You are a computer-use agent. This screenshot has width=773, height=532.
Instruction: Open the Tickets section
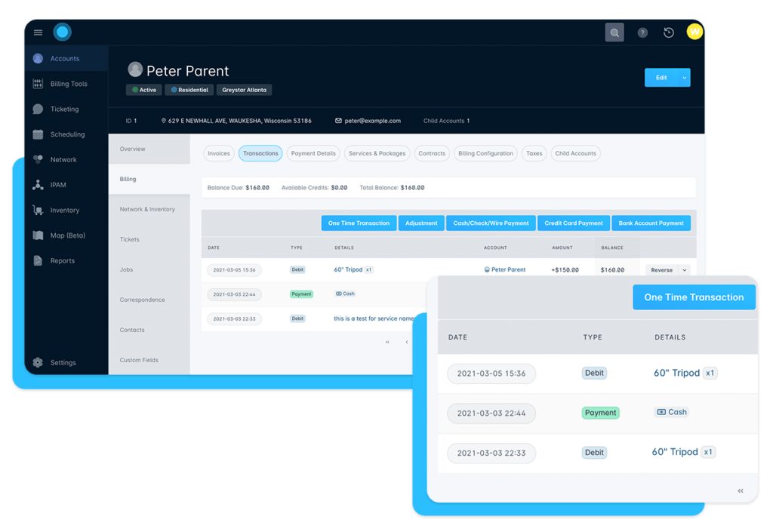[x=149, y=239]
